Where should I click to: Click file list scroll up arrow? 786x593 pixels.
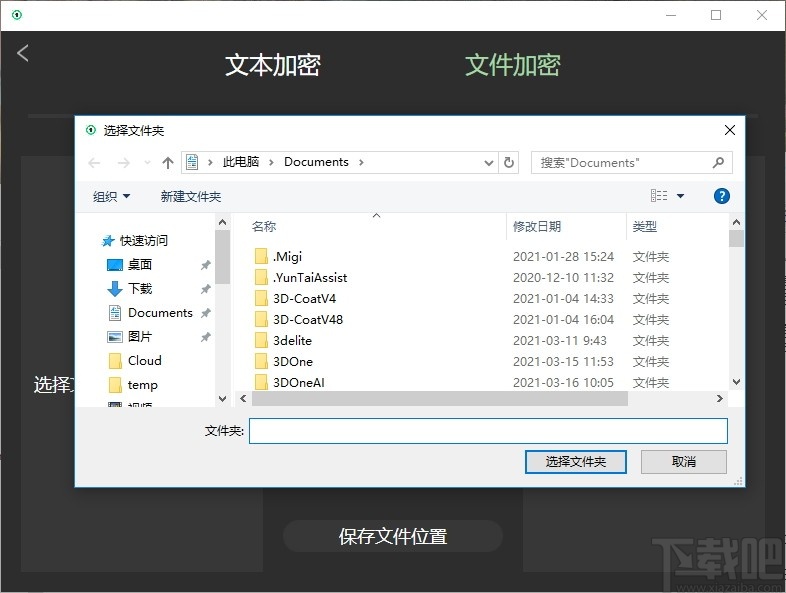pyautogui.click(x=736, y=222)
